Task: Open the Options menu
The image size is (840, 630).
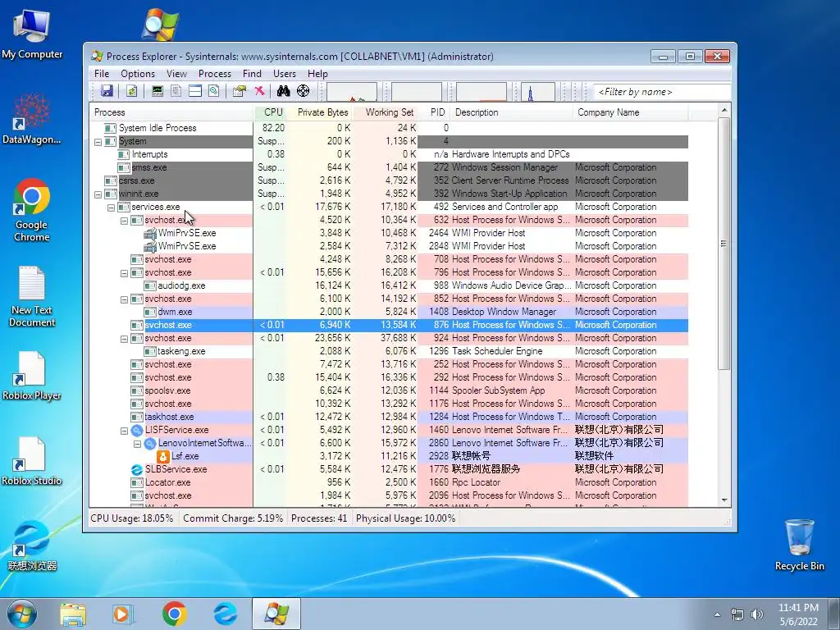Action: pos(138,74)
